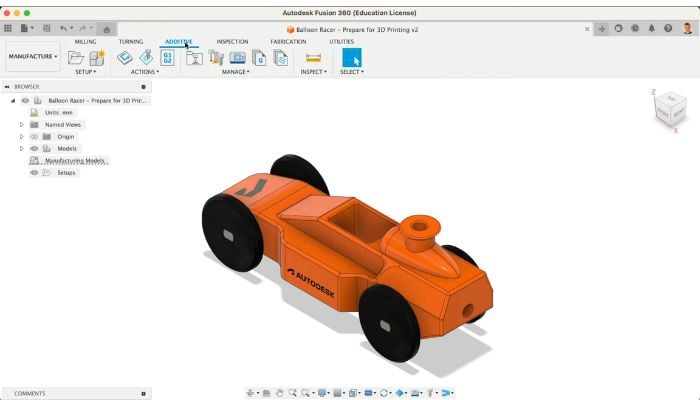Screen dimensions: 700x400
Task: Expand the Origin node
Action: click(x=21, y=137)
